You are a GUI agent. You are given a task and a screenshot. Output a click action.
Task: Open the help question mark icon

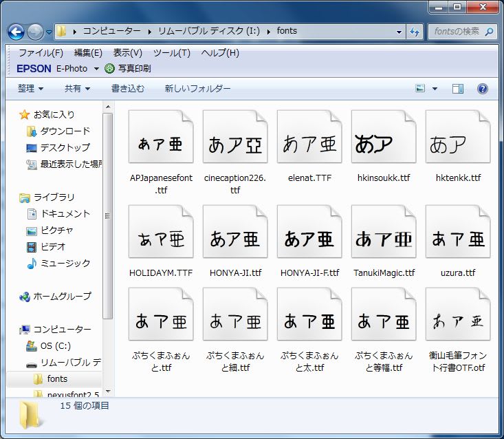482,89
